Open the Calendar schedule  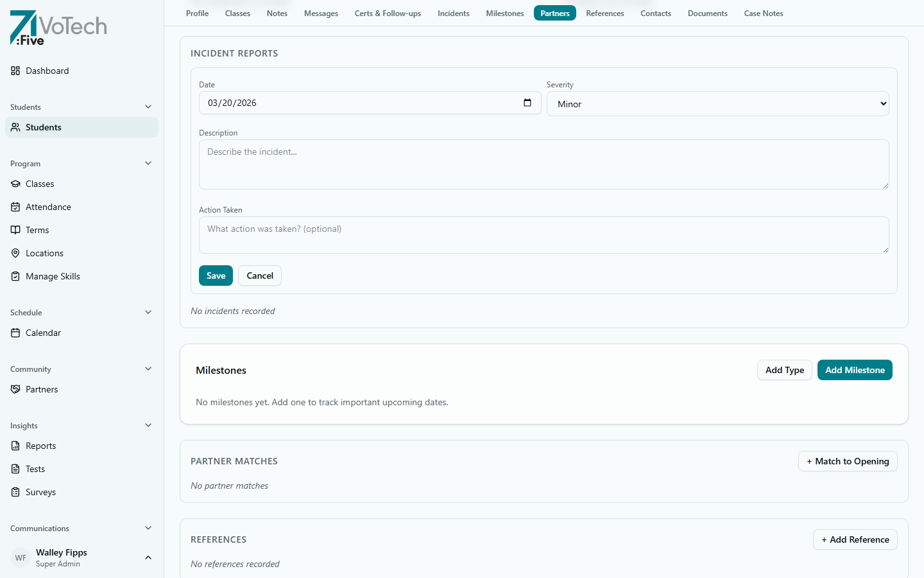pos(43,333)
